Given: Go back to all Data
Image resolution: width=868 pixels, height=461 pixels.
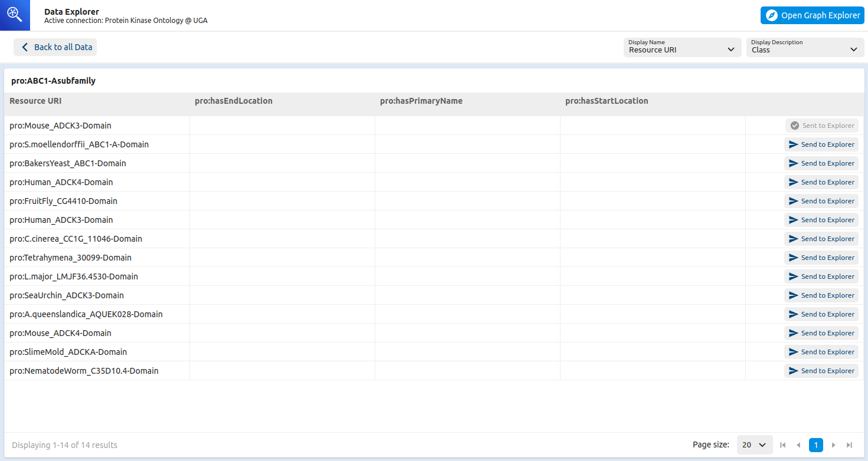Looking at the screenshot, I should click(55, 47).
